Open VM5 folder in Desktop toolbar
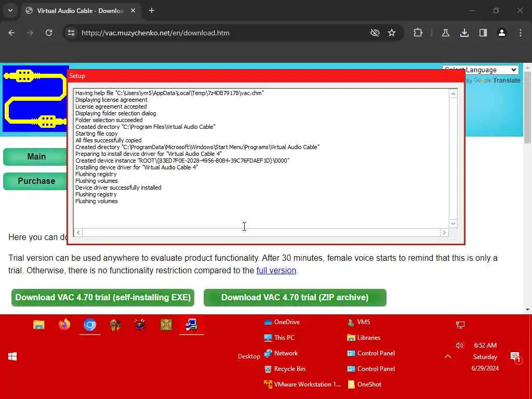The width and height of the screenshot is (532, 399). (x=358, y=322)
